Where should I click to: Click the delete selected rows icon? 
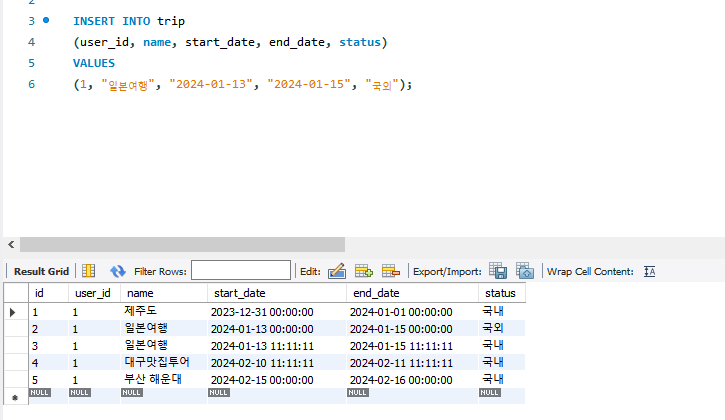[391, 271]
